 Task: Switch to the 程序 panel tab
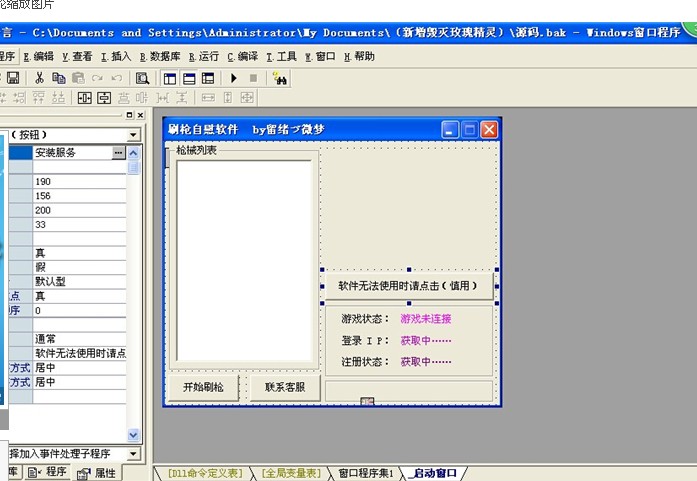click(x=48, y=472)
